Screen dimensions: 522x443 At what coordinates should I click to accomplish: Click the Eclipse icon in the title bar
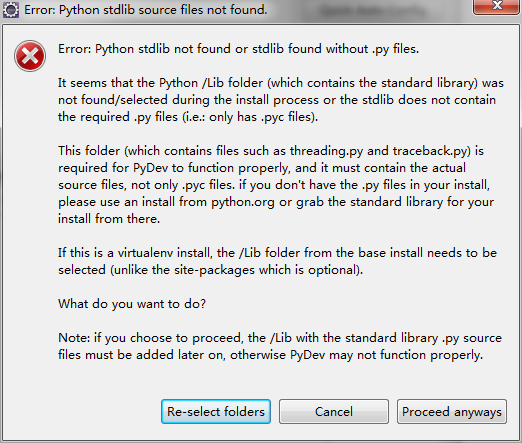[x=11, y=10]
